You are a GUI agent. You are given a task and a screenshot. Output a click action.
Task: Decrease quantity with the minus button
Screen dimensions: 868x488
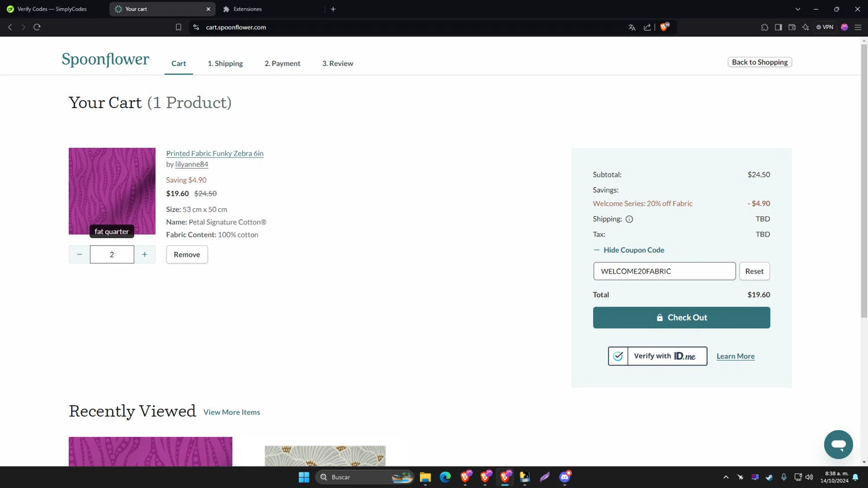point(79,254)
